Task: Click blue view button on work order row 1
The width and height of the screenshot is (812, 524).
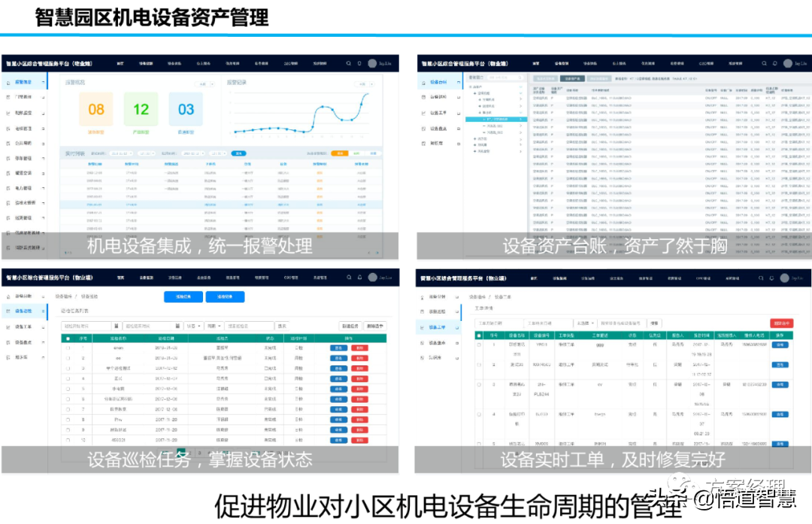Action: [780, 345]
